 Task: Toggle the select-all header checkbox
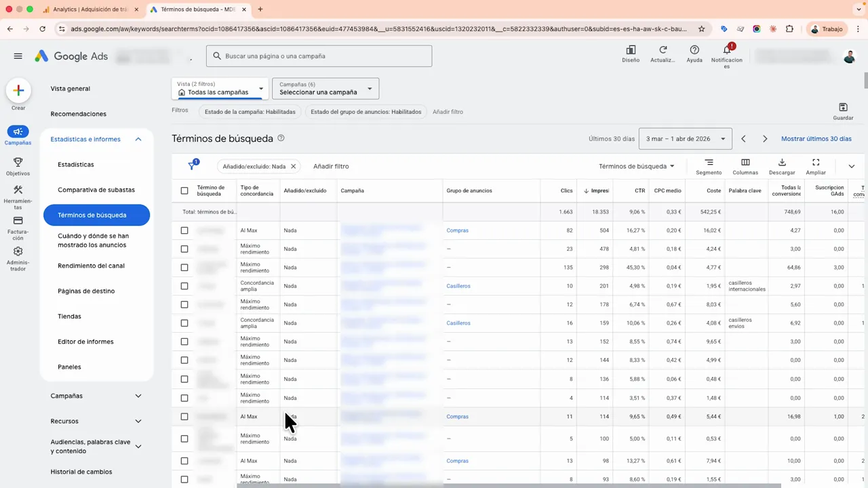tap(184, 191)
